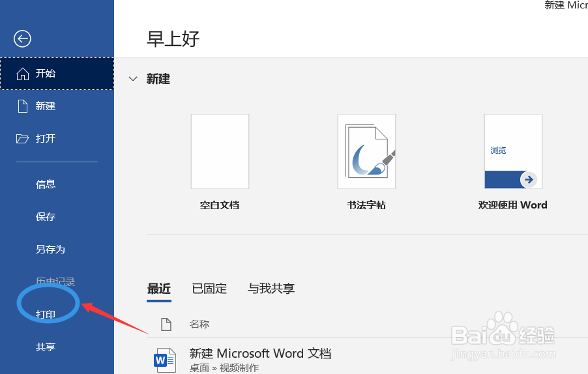Select 保存 in the sidebar

click(x=46, y=216)
